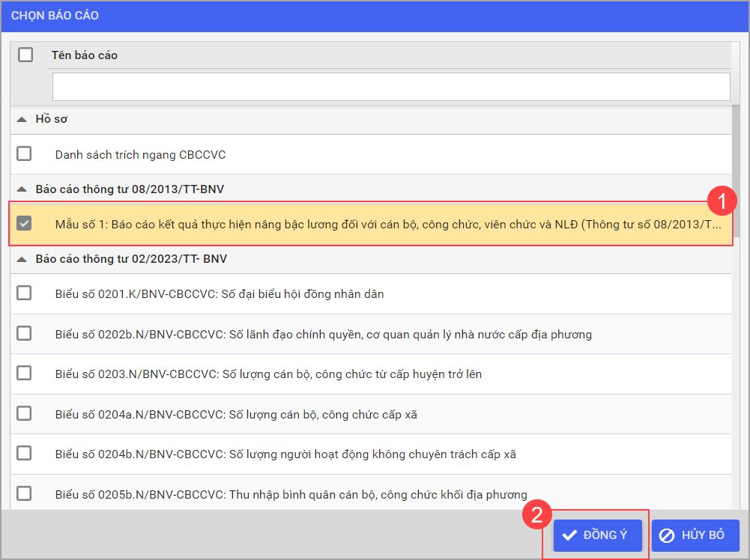Tick the Biểu số 0205b.N/BNV-CBCCVC checkbox
Viewport: 750px width, 560px height.
pyautogui.click(x=25, y=493)
